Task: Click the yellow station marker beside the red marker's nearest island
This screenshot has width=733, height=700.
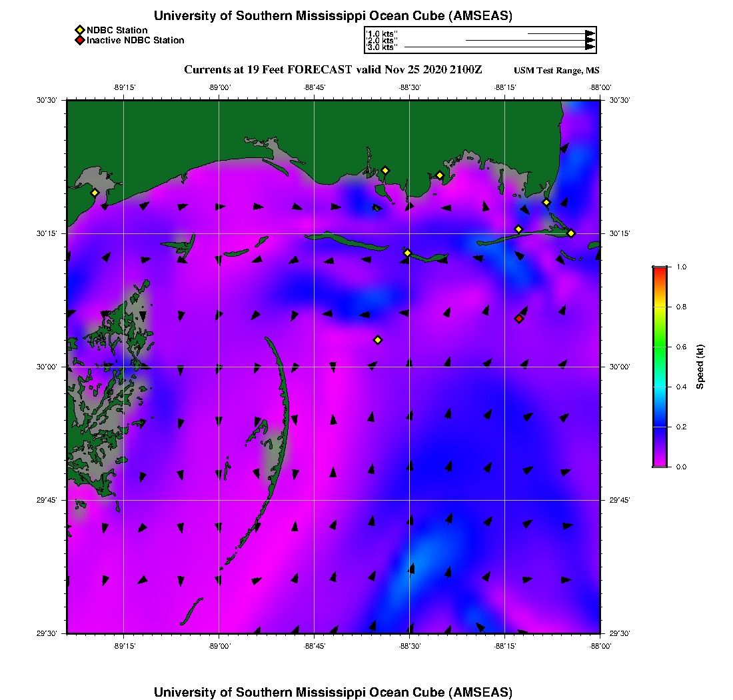Action: (x=518, y=229)
